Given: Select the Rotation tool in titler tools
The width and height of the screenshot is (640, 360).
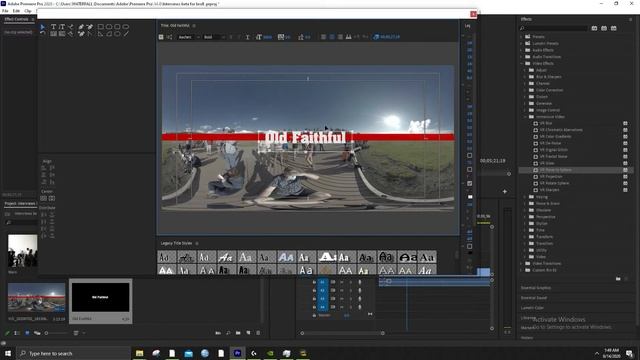Looking at the screenshot, I should coord(43,34).
